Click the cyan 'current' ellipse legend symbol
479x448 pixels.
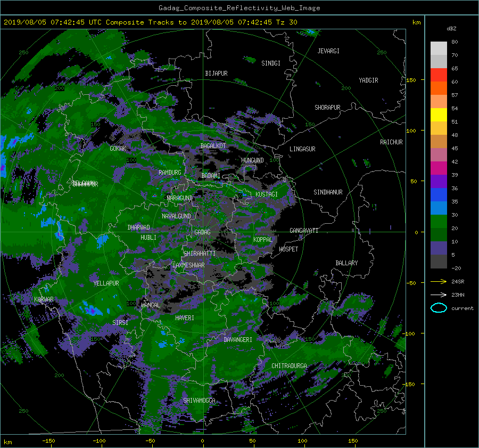[439, 308]
